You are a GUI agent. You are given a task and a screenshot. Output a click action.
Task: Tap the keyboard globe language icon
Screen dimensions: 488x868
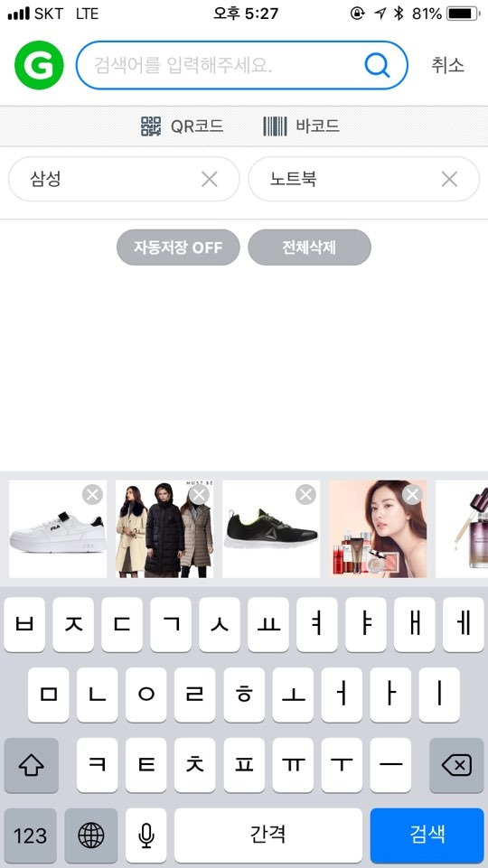(x=91, y=835)
